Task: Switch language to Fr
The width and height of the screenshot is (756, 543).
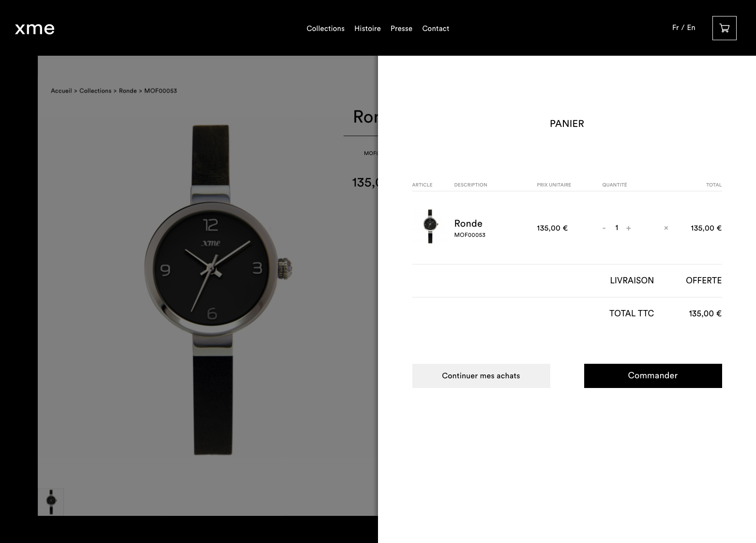Action: click(x=675, y=28)
